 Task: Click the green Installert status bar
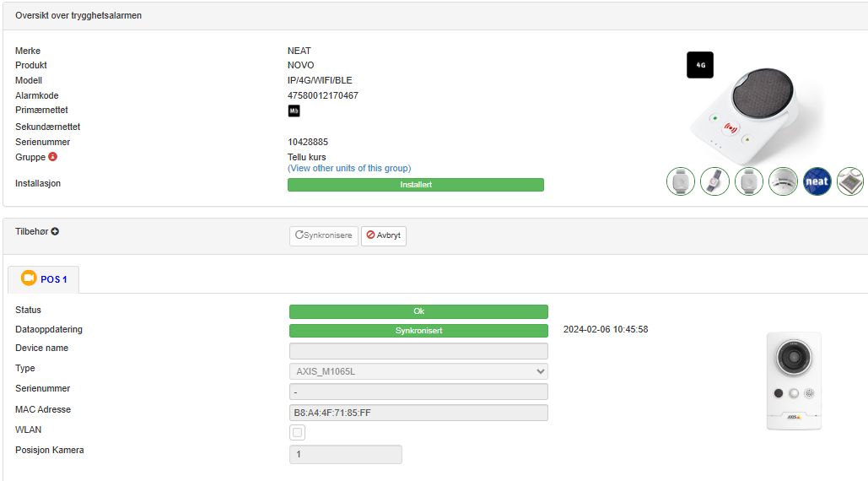coord(415,184)
